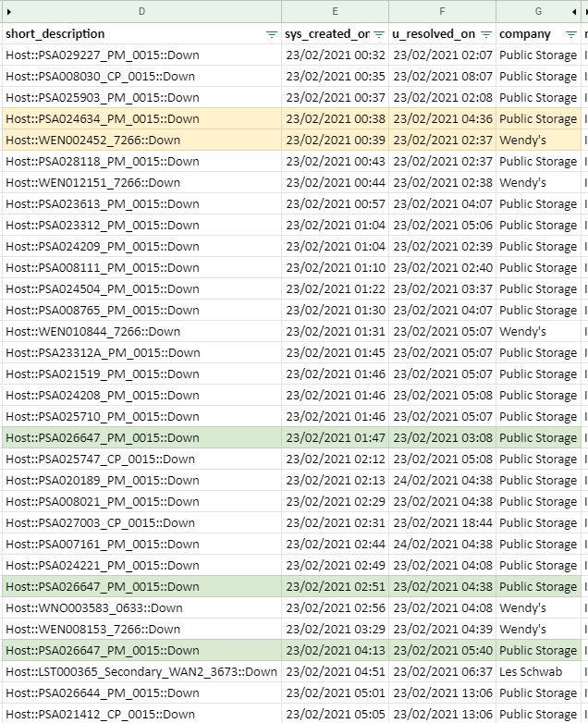
Task: Select cell Host::PSA027003_CP_0015::Down
Action: pyautogui.click(x=142, y=522)
